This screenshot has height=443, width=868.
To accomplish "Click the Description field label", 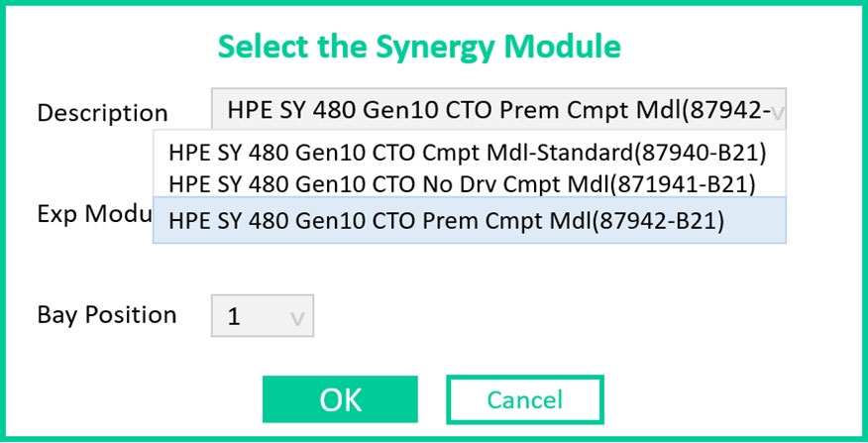I will click(x=102, y=113).
